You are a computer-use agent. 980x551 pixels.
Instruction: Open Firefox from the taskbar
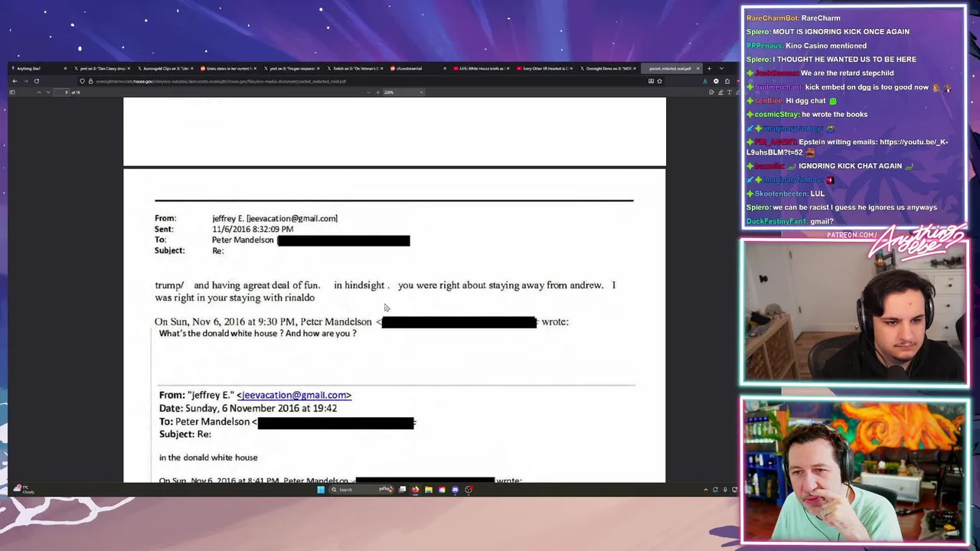(415, 490)
